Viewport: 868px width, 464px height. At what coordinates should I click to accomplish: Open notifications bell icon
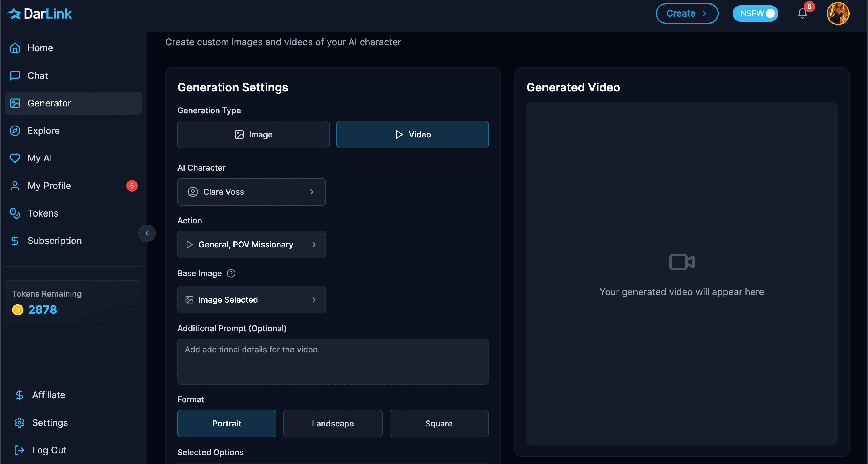coord(802,14)
